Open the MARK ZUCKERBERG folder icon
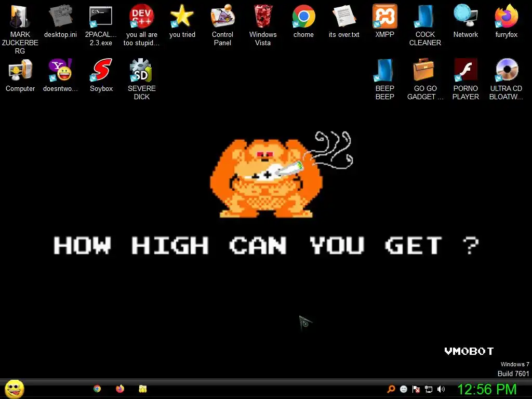The height and width of the screenshot is (399, 532). coord(20,16)
